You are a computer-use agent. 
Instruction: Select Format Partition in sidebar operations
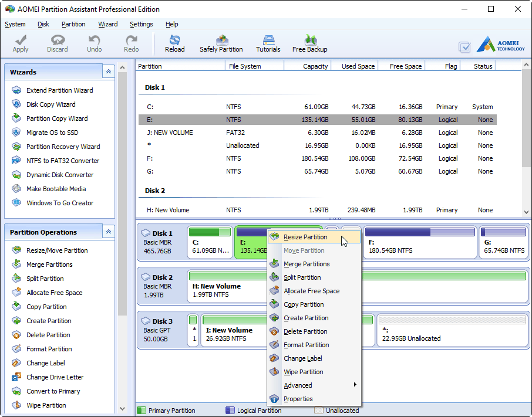pos(49,349)
